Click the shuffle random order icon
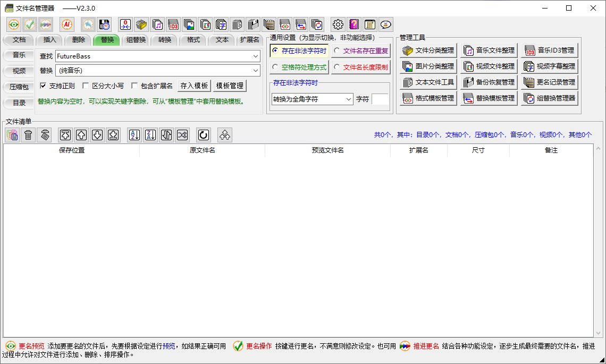The width and height of the screenshot is (606, 364). (x=182, y=135)
